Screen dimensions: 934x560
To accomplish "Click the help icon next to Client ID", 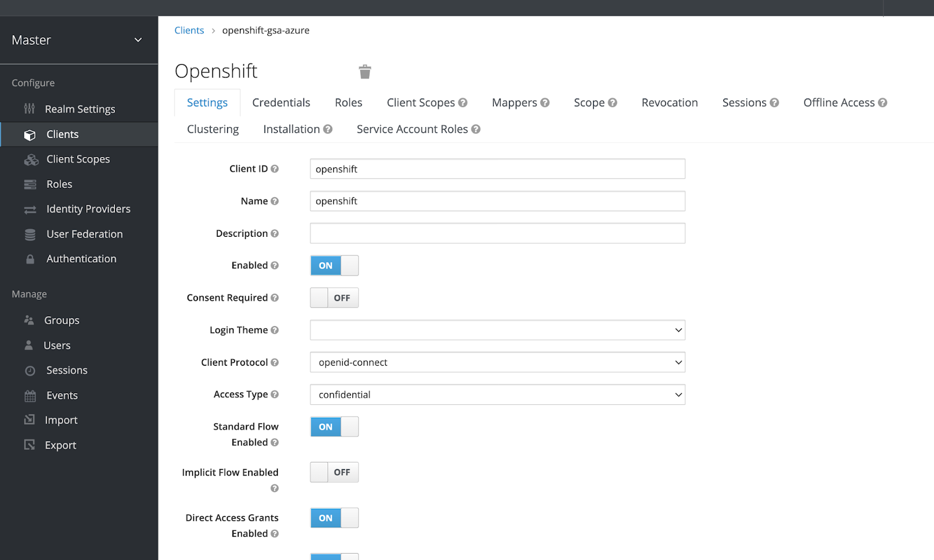I will pyautogui.click(x=274, y=168).
